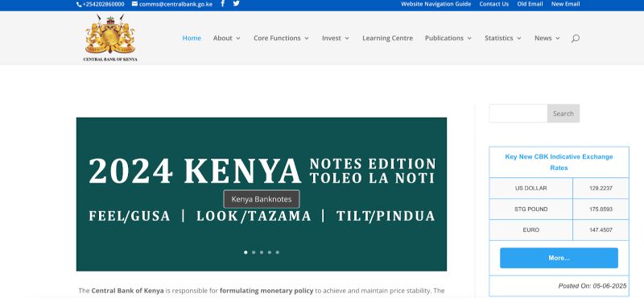644x298 pixels.
Task: Expand the About dropdown menu
Action: 227,38
